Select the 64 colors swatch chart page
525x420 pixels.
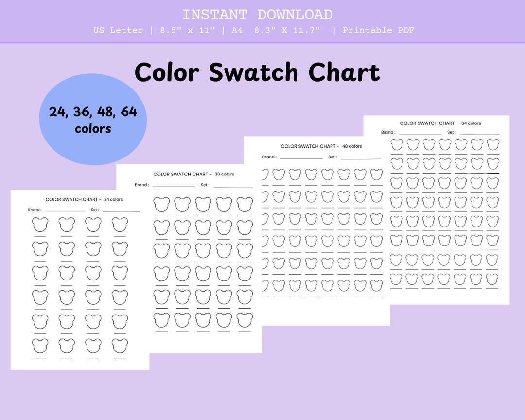coord(436,210)
